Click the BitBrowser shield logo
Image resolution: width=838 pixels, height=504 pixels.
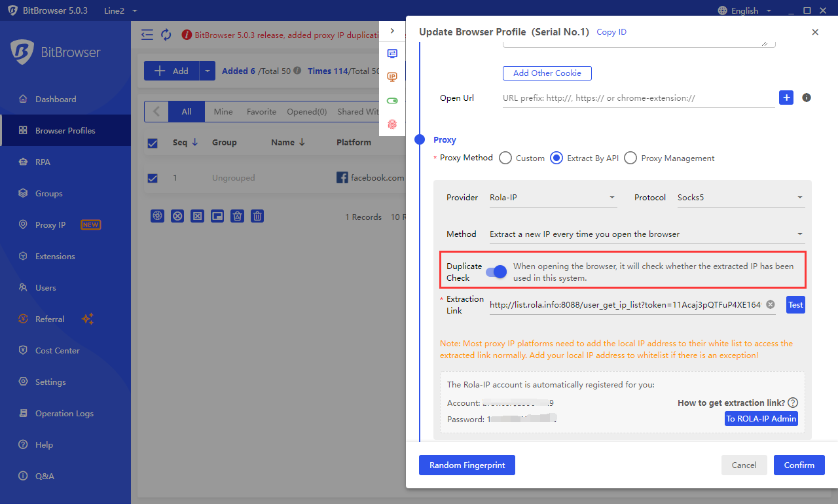pyautogui.click(x=22, y=52)
